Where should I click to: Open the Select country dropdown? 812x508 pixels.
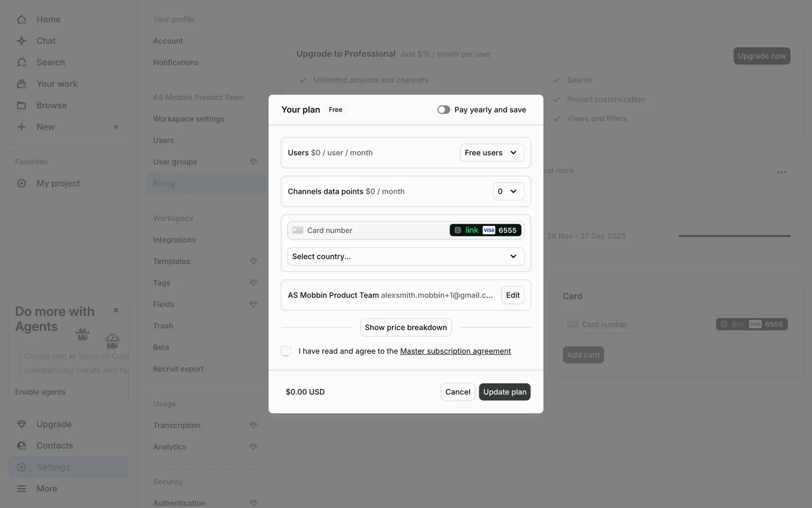coord(406,257)
